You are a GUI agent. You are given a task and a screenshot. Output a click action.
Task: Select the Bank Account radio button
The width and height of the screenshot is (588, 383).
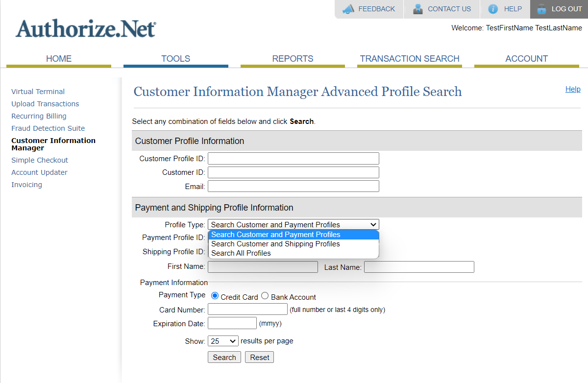click(x=265, y=296)
